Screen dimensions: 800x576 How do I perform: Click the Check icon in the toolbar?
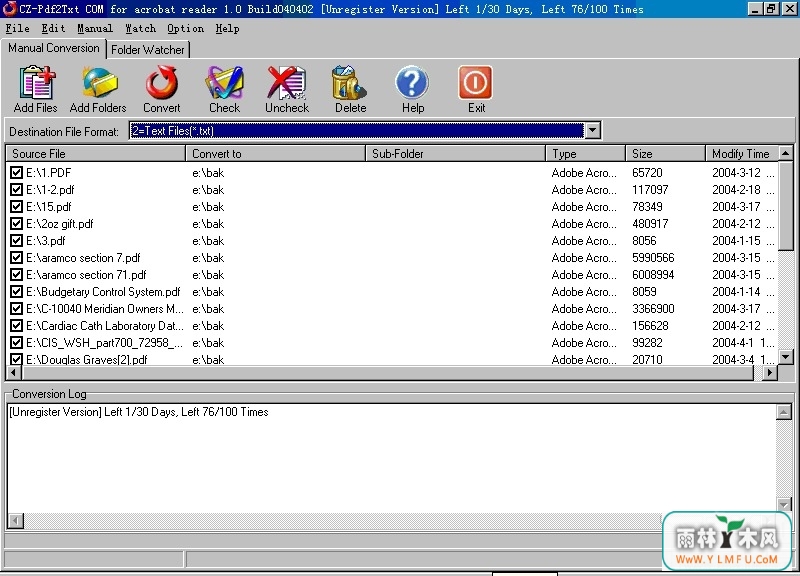point(224,82)
